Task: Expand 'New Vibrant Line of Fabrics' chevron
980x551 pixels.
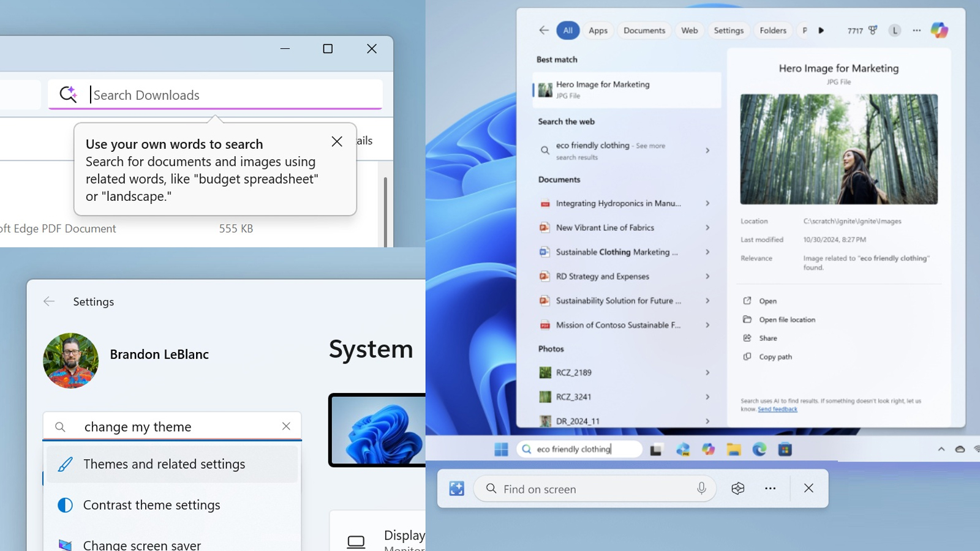Action: tap(707, 228)
